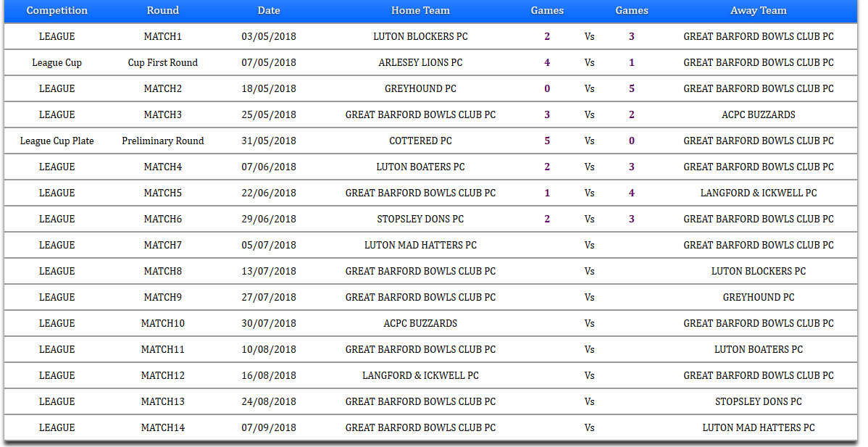868x447 pixels.
Task: Select the date 30/07/2018
Action: tap(269, 323)
